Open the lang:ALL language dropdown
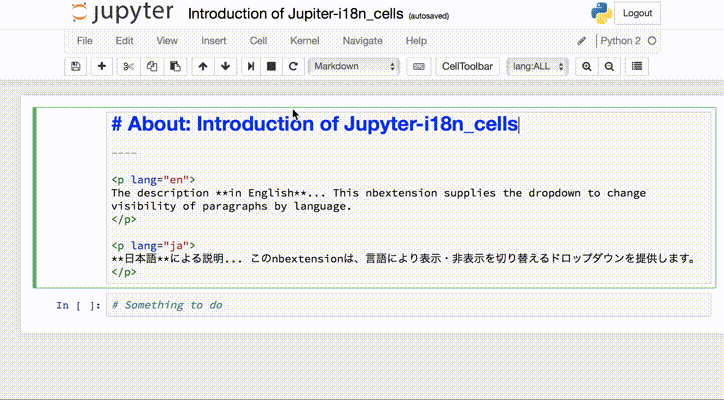724x400 pixels. [x=537, y=67]
